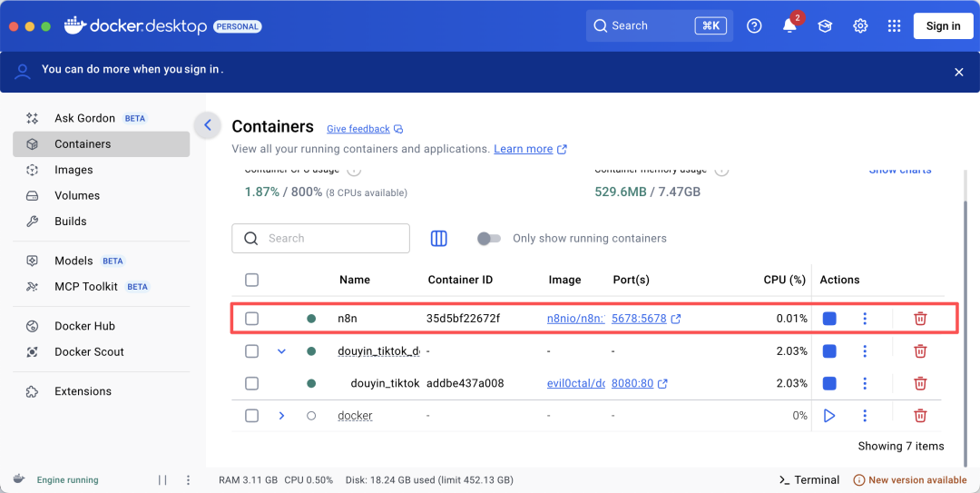Check the n8n container checkbox
980x493 pixels.
[252, 319]
